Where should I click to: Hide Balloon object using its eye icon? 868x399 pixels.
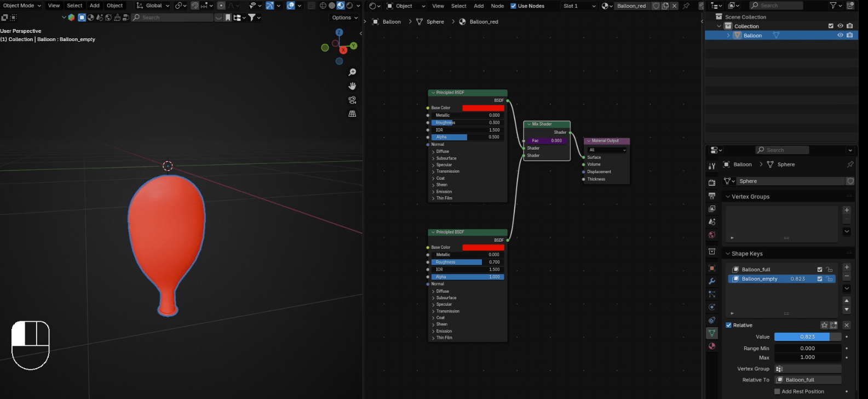840,35
